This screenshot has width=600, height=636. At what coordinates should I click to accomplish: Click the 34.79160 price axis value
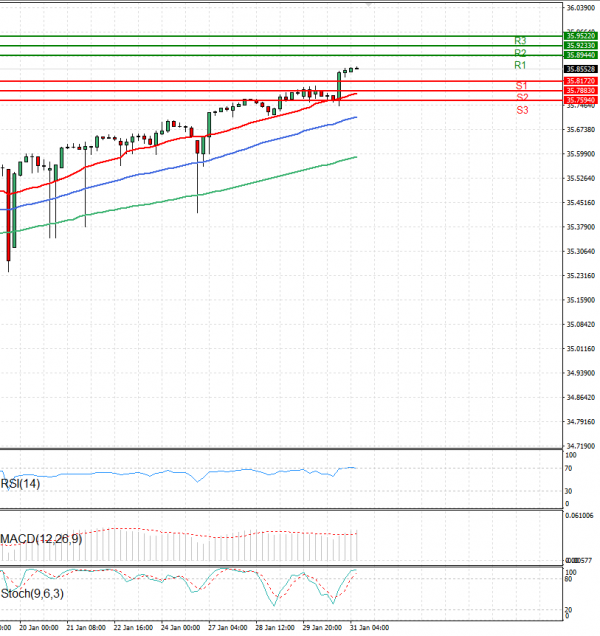581,422
